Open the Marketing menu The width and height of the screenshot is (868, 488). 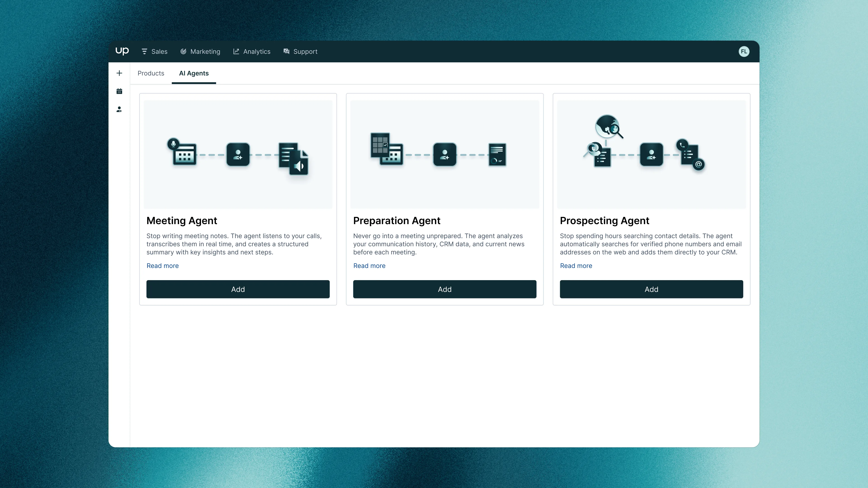tap(200, 52)
